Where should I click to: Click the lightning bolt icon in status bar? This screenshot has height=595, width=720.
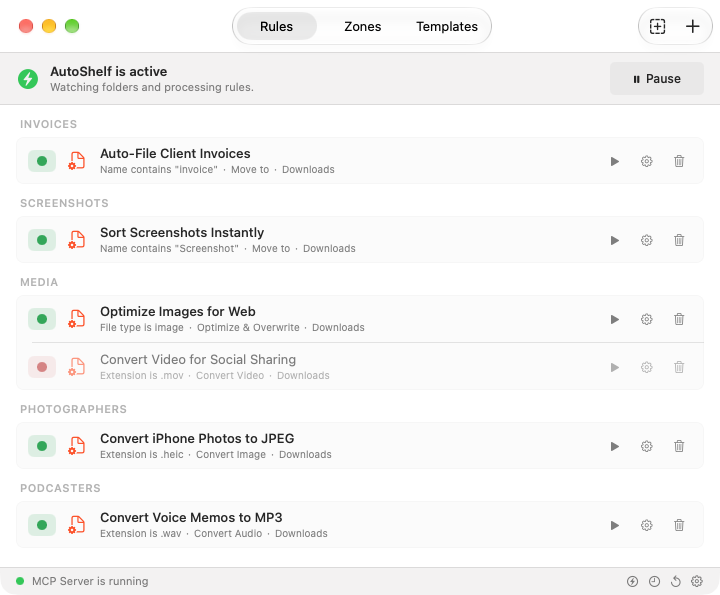(632, 582)
